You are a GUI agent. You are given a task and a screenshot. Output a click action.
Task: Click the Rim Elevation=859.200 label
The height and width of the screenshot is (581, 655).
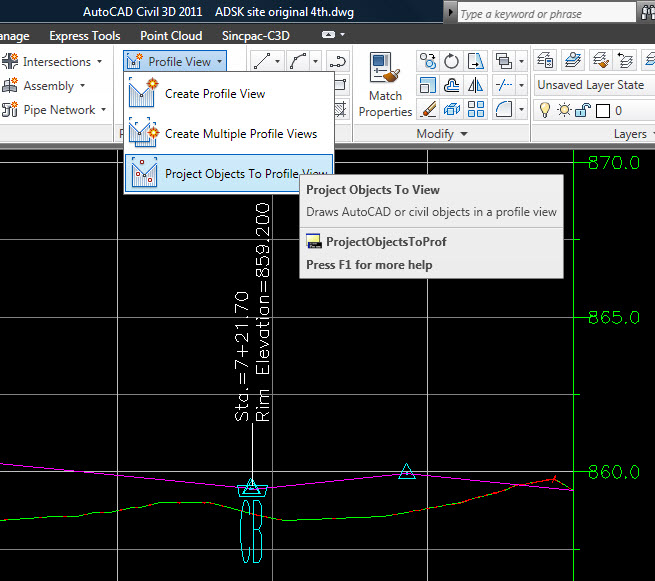click(263, 312)
